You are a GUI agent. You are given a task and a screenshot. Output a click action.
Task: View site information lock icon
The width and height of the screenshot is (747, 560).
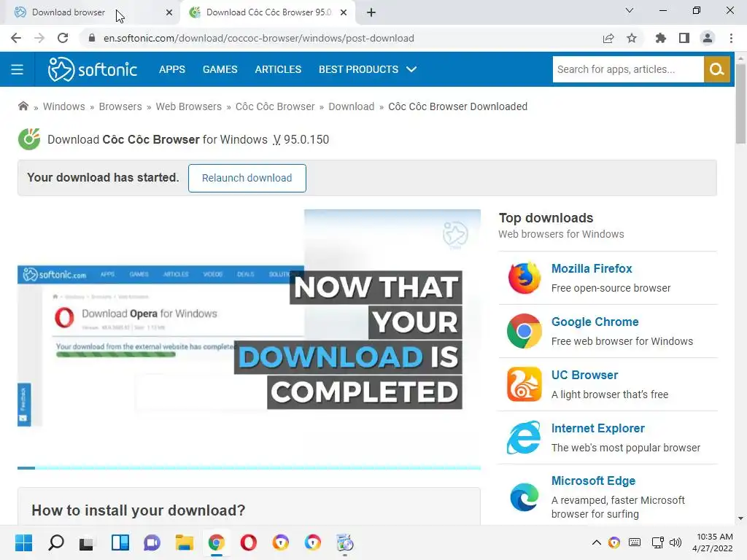click(92, 38)
